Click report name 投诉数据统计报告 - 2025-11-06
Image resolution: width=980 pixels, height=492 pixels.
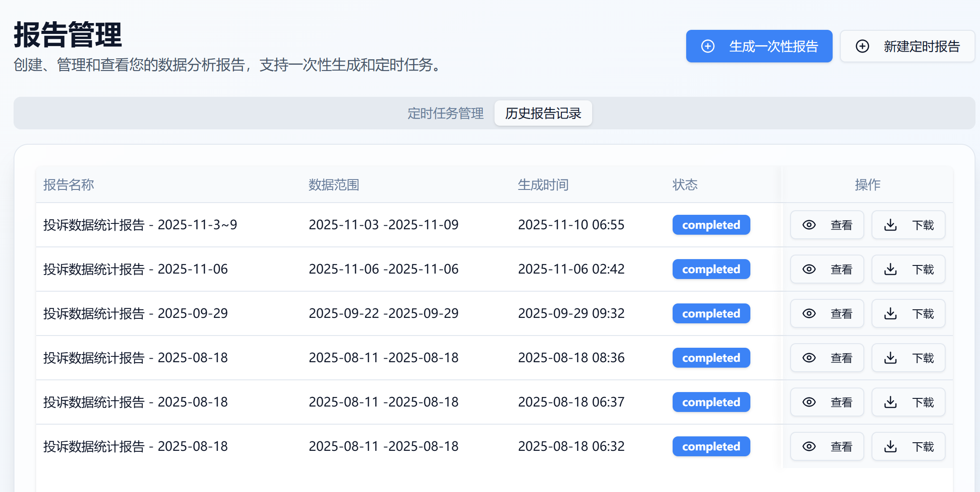136,269
